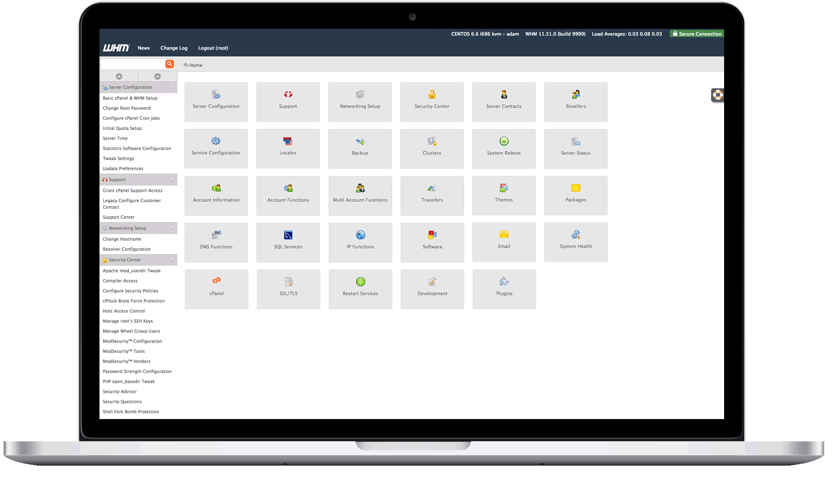
Task: Click Logout (root)
Action: click(213, 48)
